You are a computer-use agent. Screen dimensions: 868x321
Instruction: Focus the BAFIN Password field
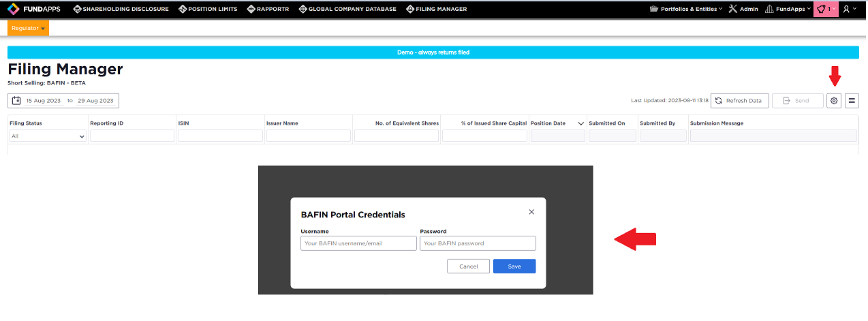coord(478,243)
